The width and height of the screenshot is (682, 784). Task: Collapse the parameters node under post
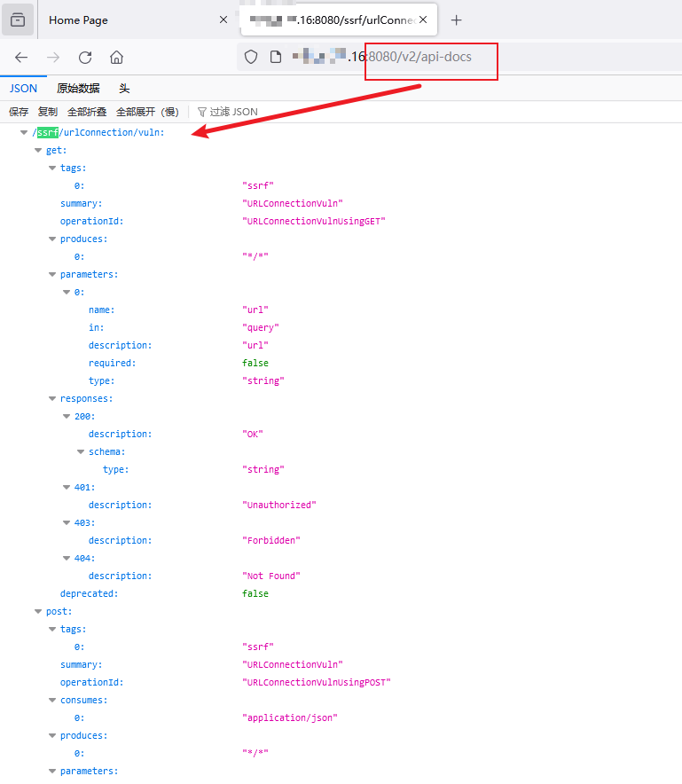(x=52, y=771)
